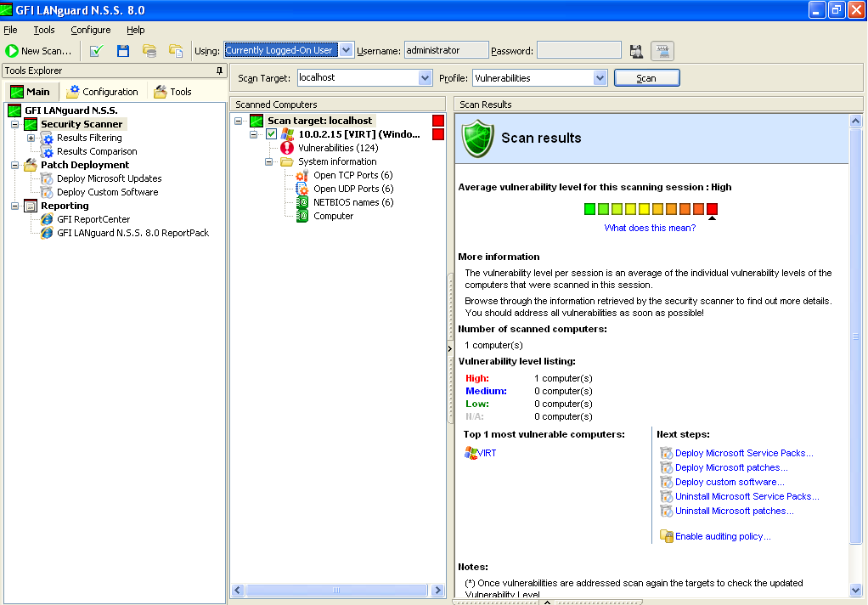
Task: Click Deploy Microsoft Service Packs link
Action: (744, 453)
